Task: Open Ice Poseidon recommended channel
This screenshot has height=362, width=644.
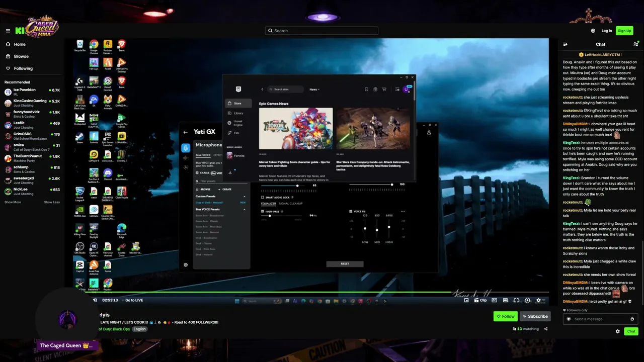Action: pos(32,92)
